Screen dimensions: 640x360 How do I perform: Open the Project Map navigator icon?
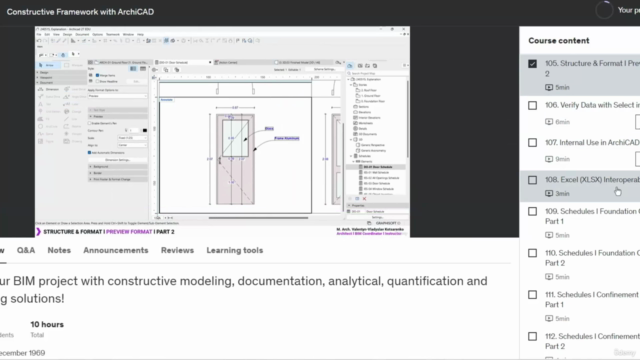[350, 66]
